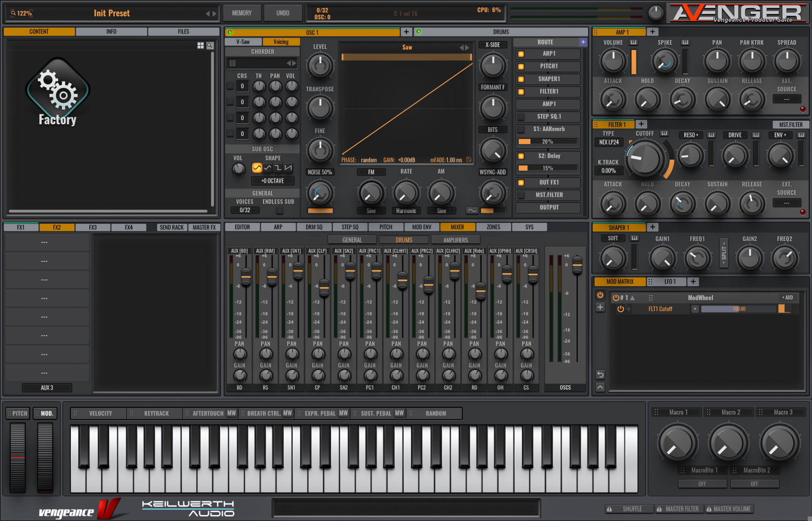Select the square sub oscillator shape icon
The image size is (812, 521).
(x=278, y=168)
